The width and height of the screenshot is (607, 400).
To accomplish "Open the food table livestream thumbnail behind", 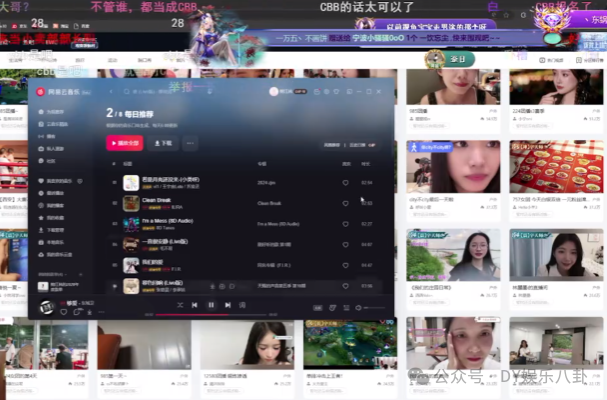I will coord(556,167).
